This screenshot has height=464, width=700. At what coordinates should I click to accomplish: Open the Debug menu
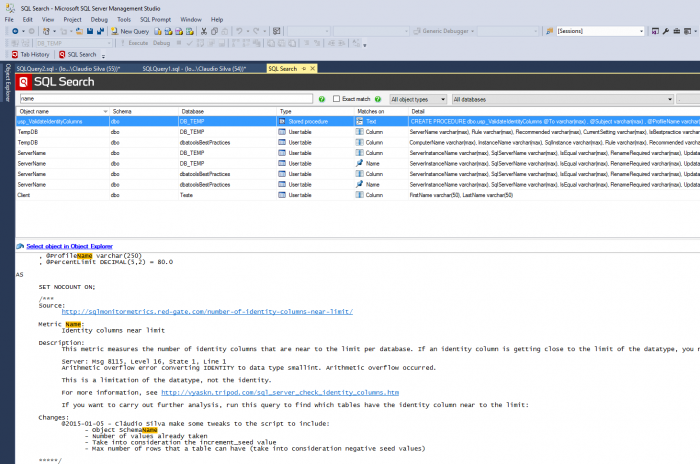pyautogui.click(x=99, y=19)
